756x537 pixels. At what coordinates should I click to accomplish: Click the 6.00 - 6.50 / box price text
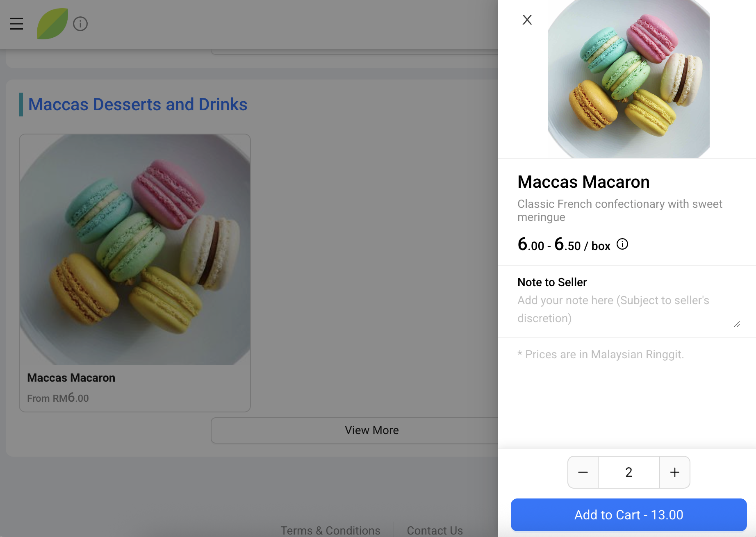[x=564, y=245]
